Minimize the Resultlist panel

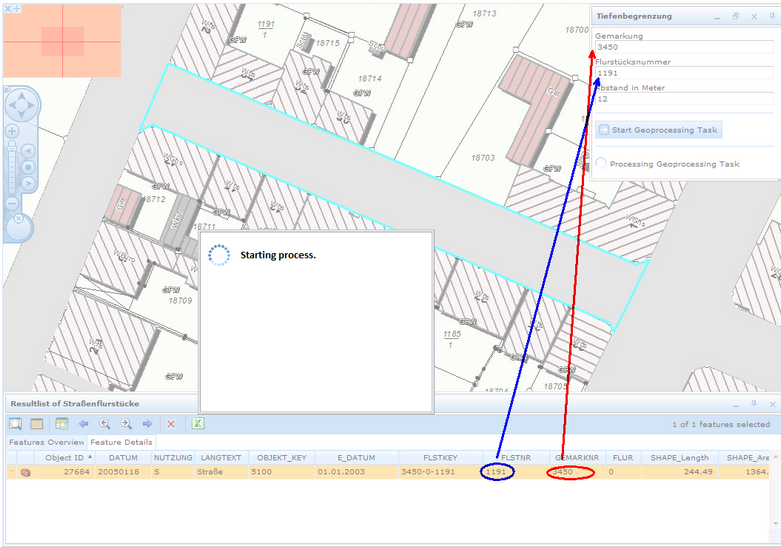[736, 405]
